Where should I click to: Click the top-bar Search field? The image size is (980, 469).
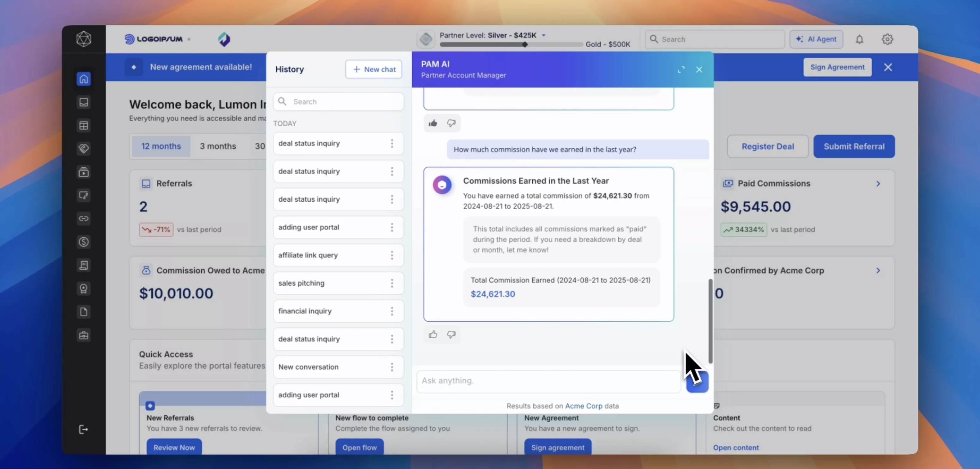[714, 39]
